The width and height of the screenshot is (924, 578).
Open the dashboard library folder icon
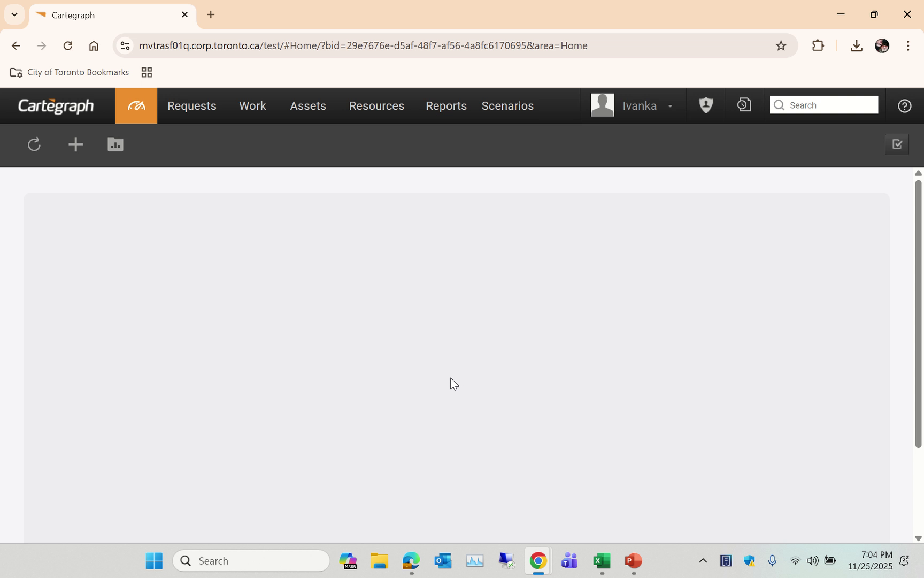point(115,144)
